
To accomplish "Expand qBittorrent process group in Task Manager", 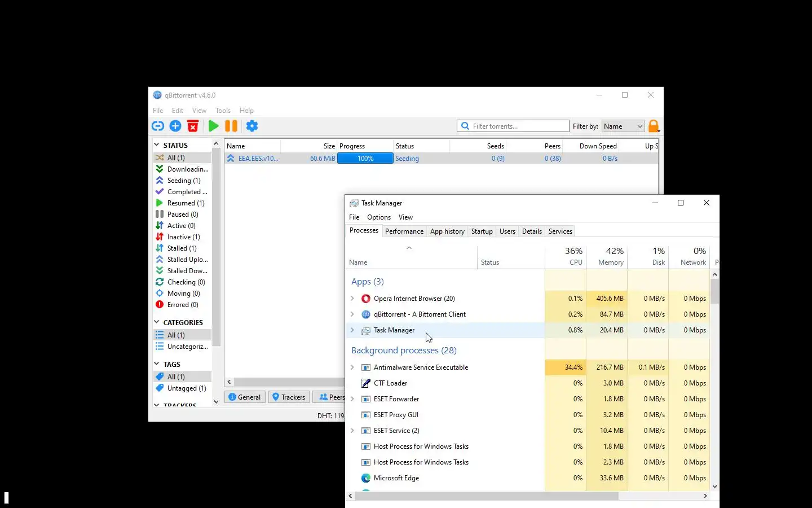I will [x=352, y=314].
